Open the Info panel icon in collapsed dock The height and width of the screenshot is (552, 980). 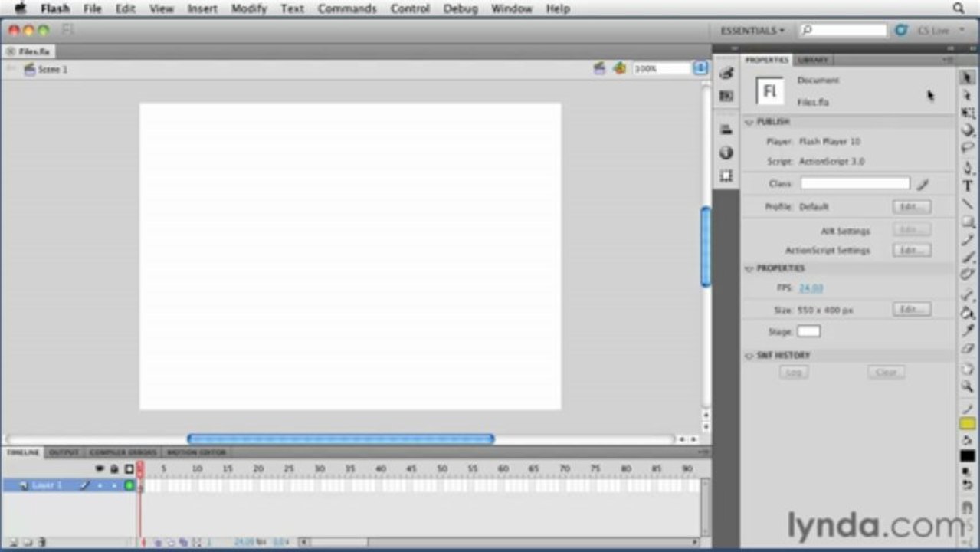[x=726, y=153]
